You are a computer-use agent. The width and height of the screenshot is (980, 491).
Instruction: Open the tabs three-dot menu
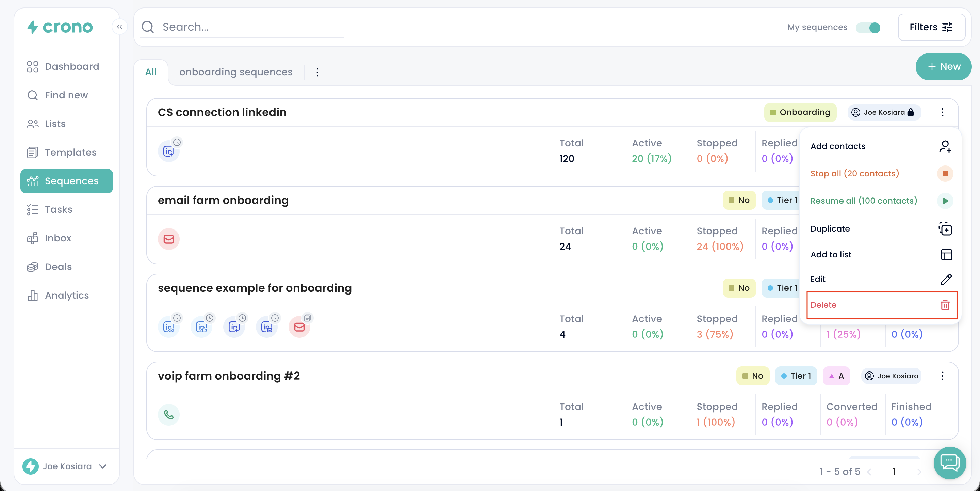click(317, 72)
